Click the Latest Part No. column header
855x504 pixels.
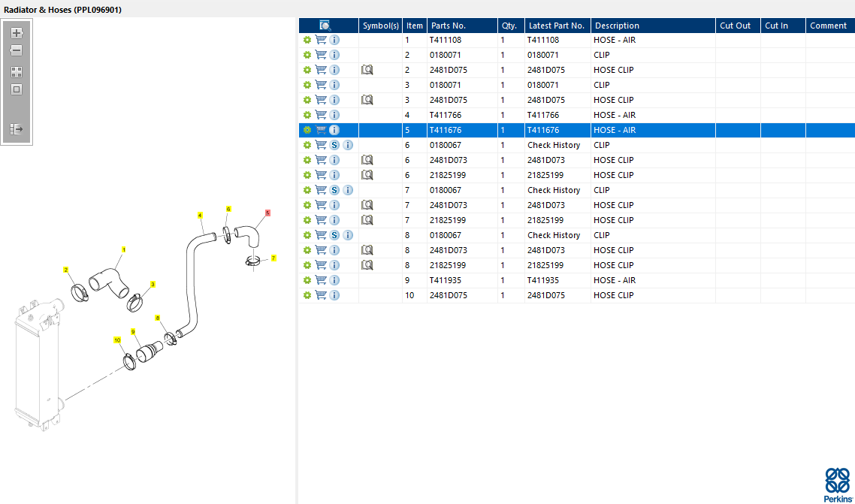click(x=557, y=26)
